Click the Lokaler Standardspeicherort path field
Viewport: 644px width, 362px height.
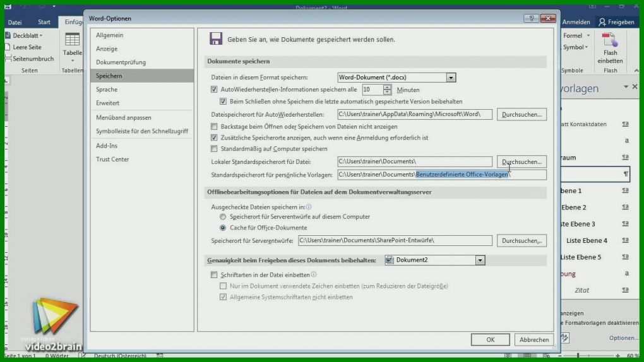pyautogui.click(x=415, y=161)
